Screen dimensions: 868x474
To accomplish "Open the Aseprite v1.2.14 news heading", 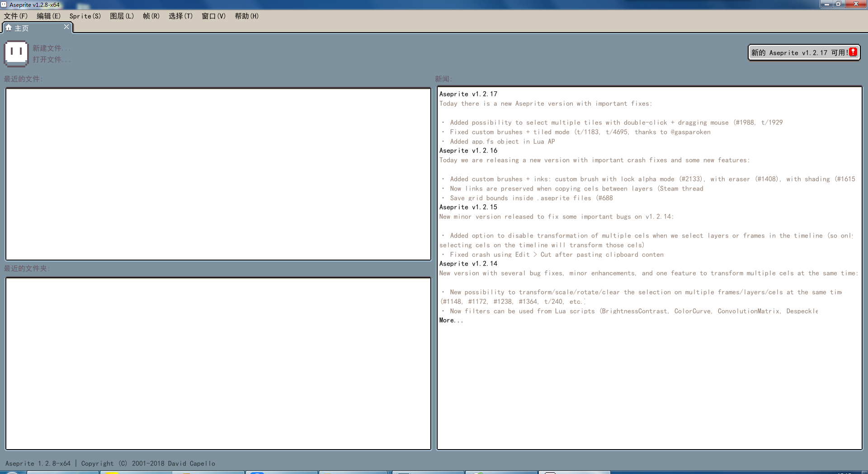I will click(468, 264).
